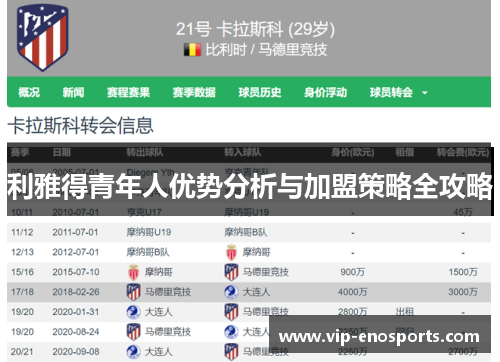The width and height of the screenshot is (500, 362).
Task: Open 大连人 link in 2020-09-08 row
Action: coord(158,352)
